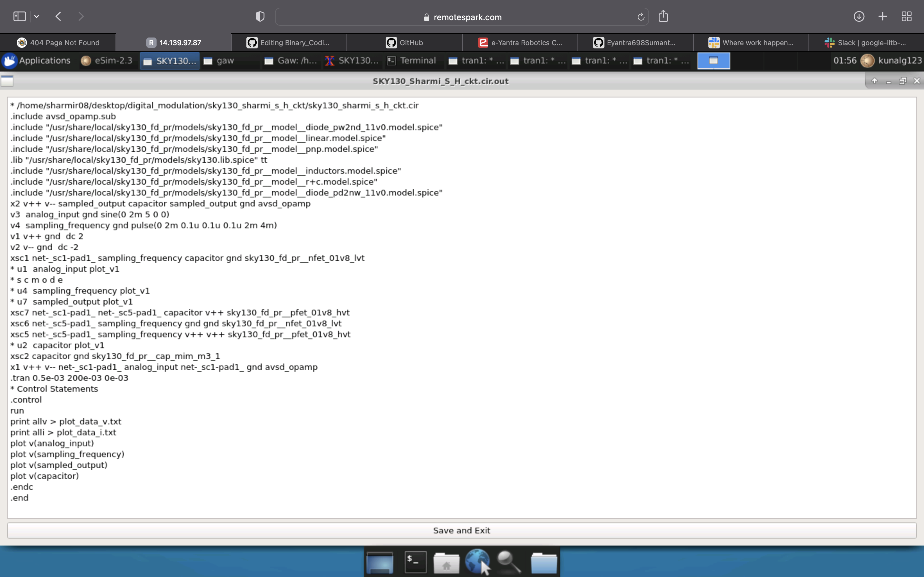Screen dimensions: 924x577
Task: Click the back navigation arrow
Action: pos(58,16)
